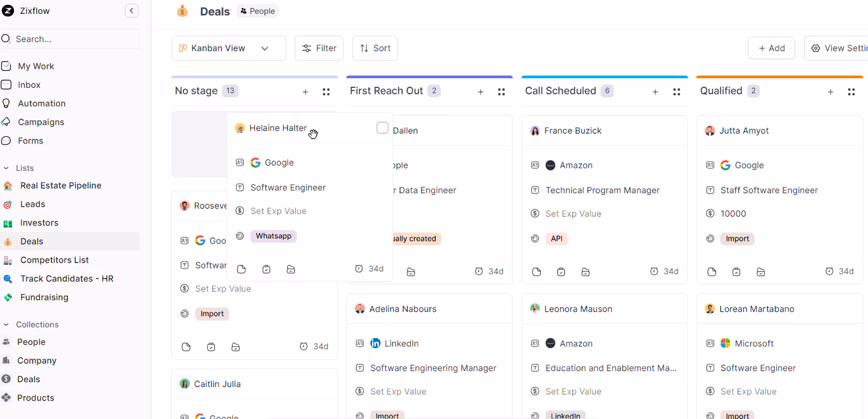Image resolution: width=868 pixels, height=419 pixels.
Task: Add a deal to the Qualified column
Action: (831, 92)
